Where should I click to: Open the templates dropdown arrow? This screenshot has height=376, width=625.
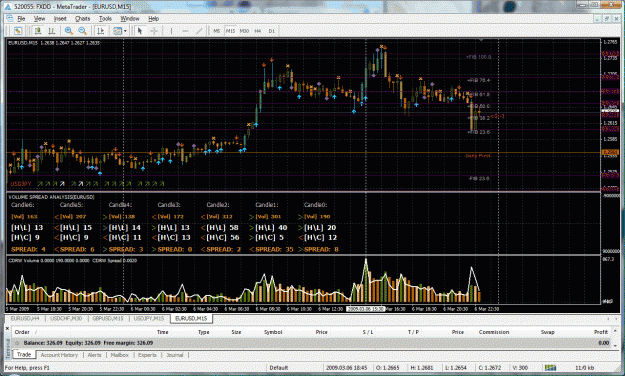click(x=125, y=31)
